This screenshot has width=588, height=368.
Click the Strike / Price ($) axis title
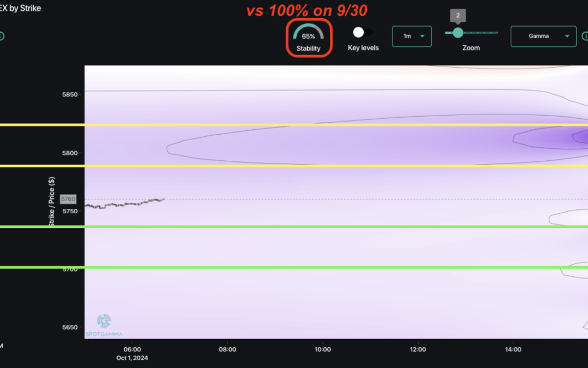[52, 201]
